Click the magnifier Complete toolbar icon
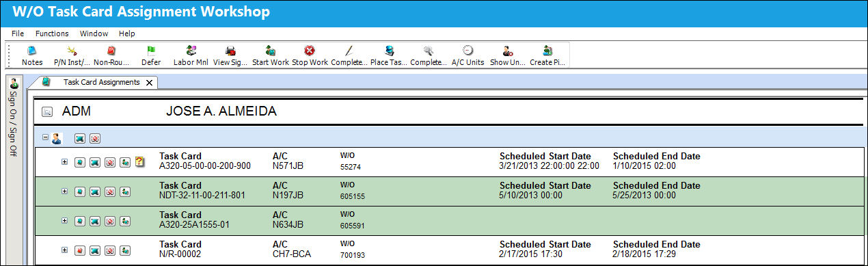The image size is (868, 266). tap(429, 50)
